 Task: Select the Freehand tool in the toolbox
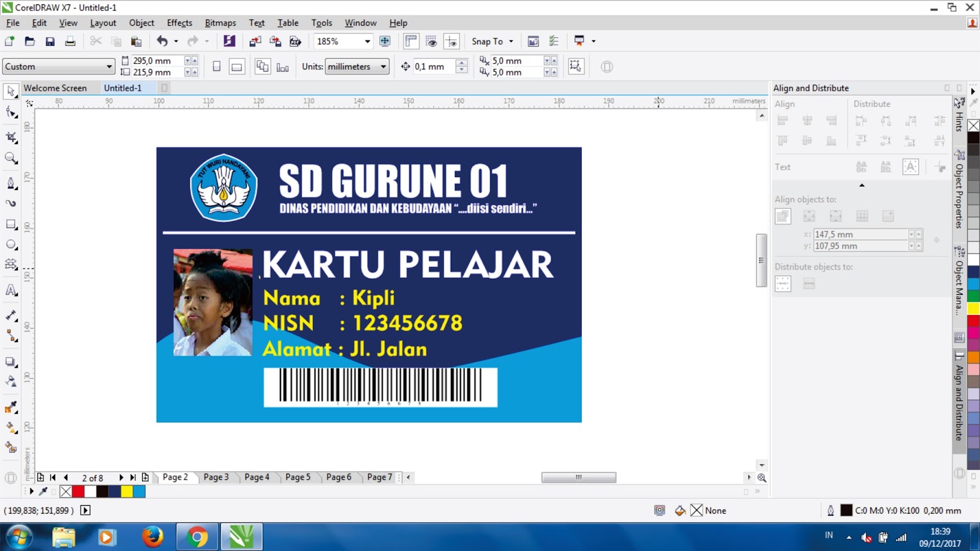(11, 183)
